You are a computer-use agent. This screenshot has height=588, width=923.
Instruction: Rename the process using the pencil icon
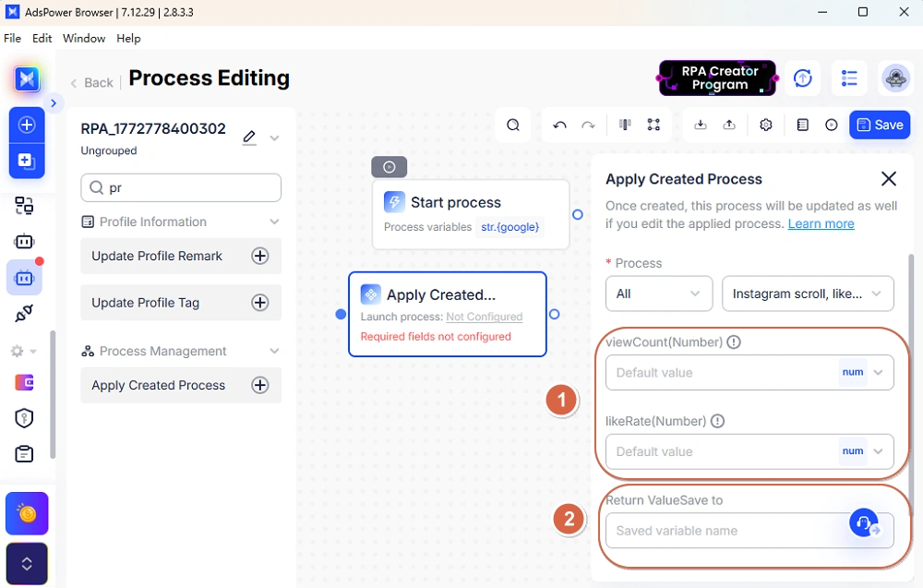[x=248, y=136]
